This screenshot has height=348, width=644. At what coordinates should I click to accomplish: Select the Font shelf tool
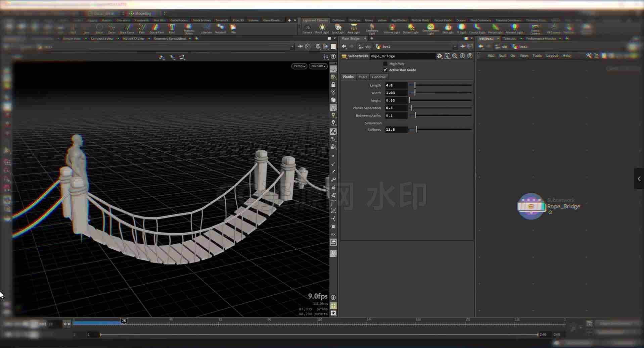(x=172, y=29)
